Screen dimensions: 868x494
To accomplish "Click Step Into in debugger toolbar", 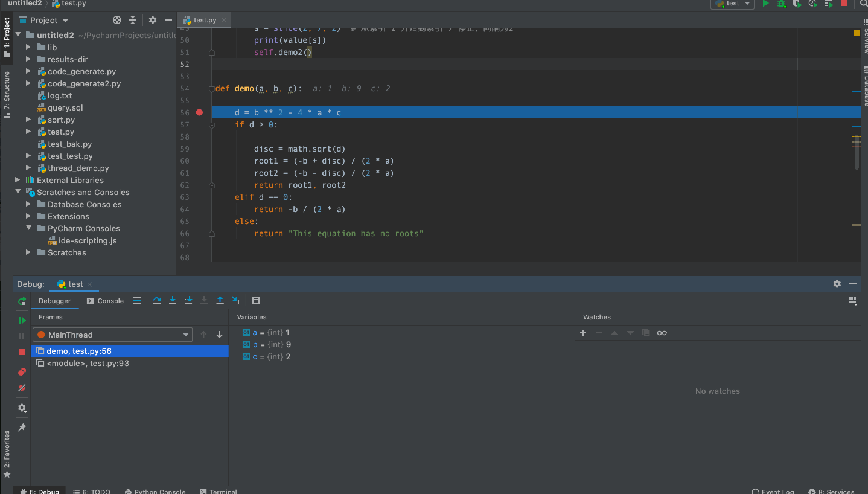I will 173,300.
